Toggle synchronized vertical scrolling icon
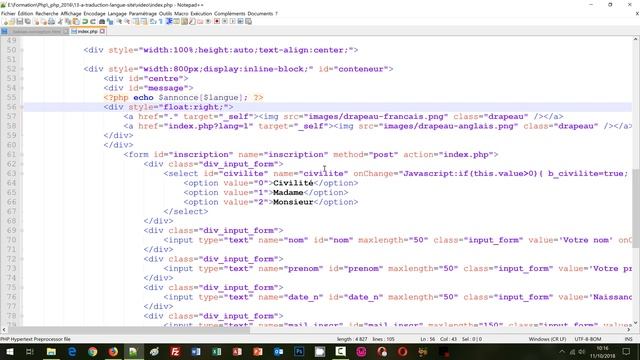This screenshot has height=360, width=640. (x=136, y=22)
